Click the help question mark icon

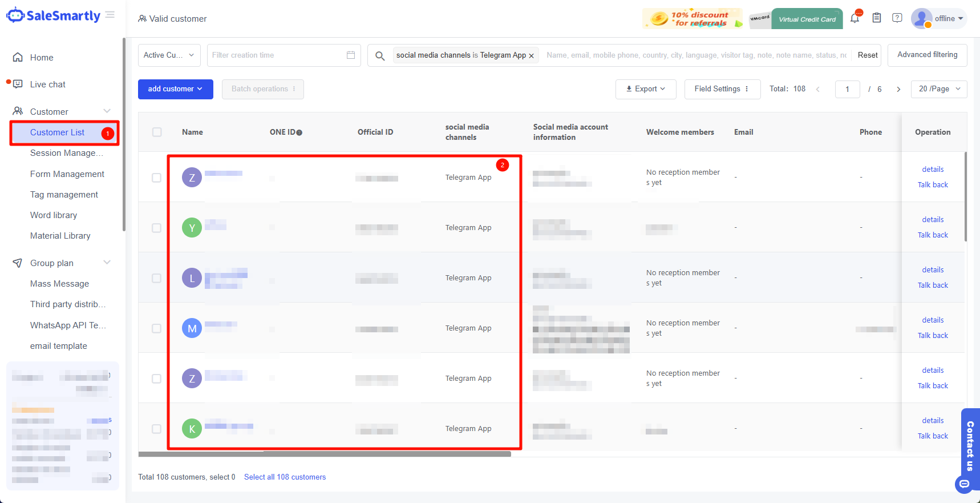897,18
